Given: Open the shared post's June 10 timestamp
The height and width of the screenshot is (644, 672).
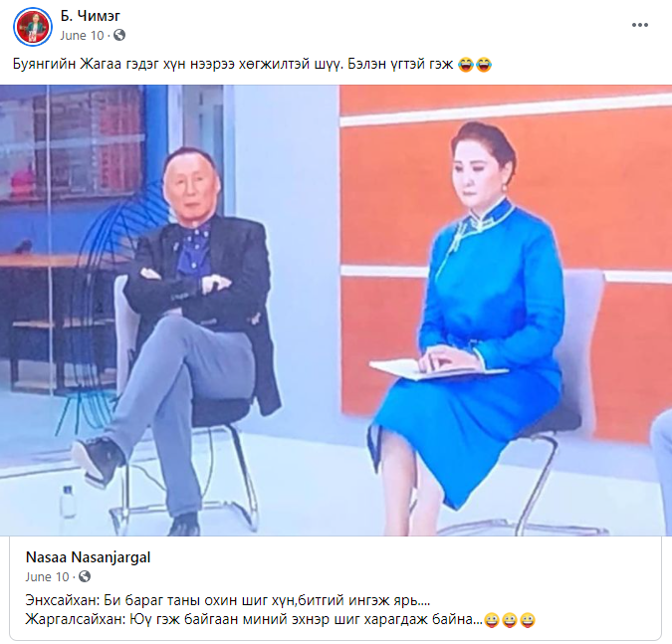Looking at the screenshot, I should 47,576.
